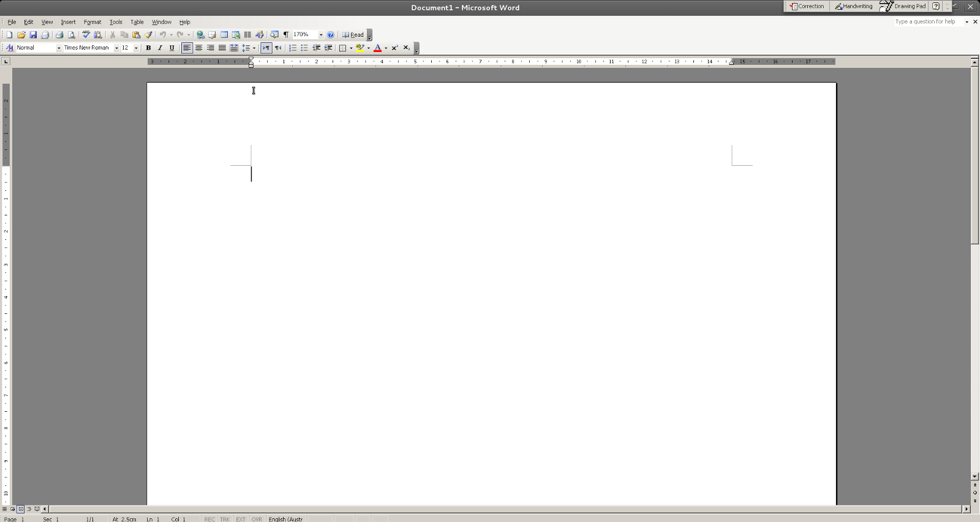
Task: Decrease the paragraph indent
Action: pyautogui.click(x=317, y=48)
